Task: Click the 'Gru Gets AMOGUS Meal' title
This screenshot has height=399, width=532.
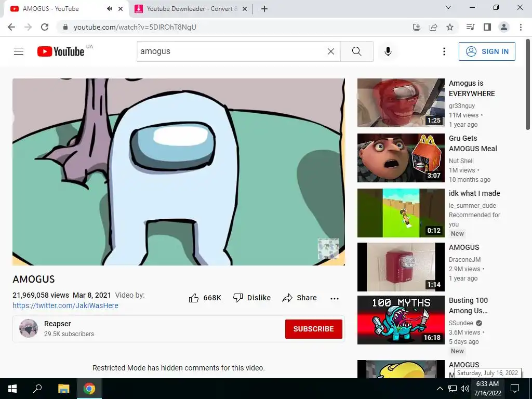Action: point(473,143)
